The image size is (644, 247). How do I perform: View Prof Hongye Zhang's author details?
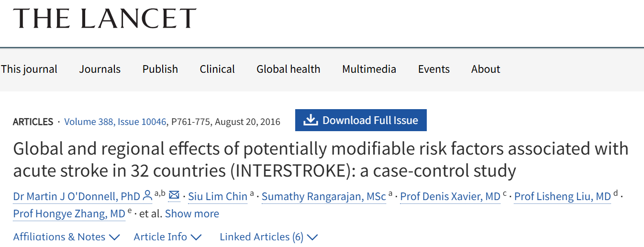69,213
